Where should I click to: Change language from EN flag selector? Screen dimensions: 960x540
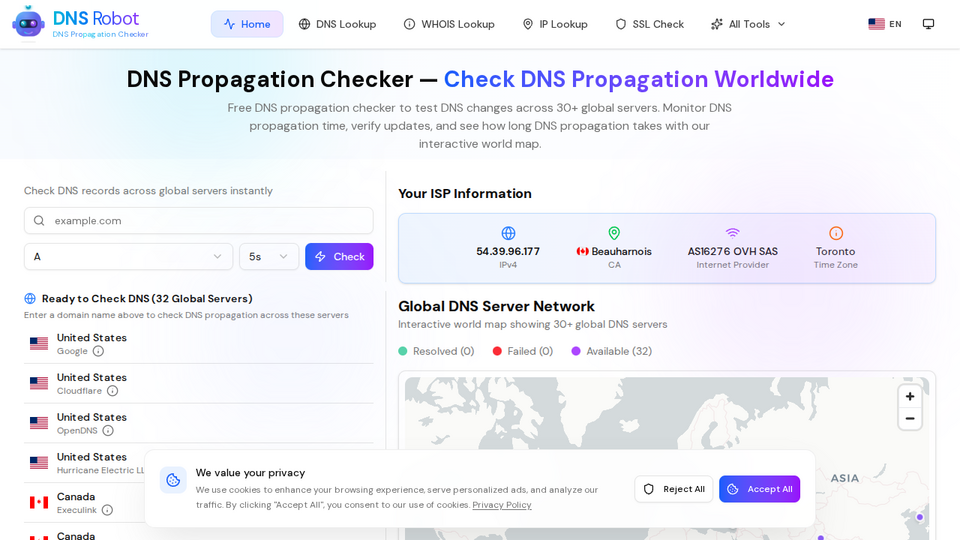(885, 24)
